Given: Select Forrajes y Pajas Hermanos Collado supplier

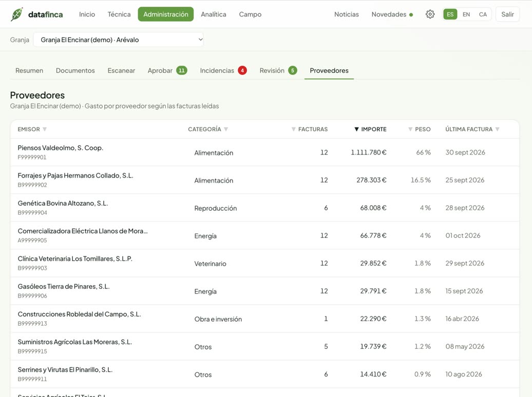Looking at the screenshot, I should (x=264, y=180).
